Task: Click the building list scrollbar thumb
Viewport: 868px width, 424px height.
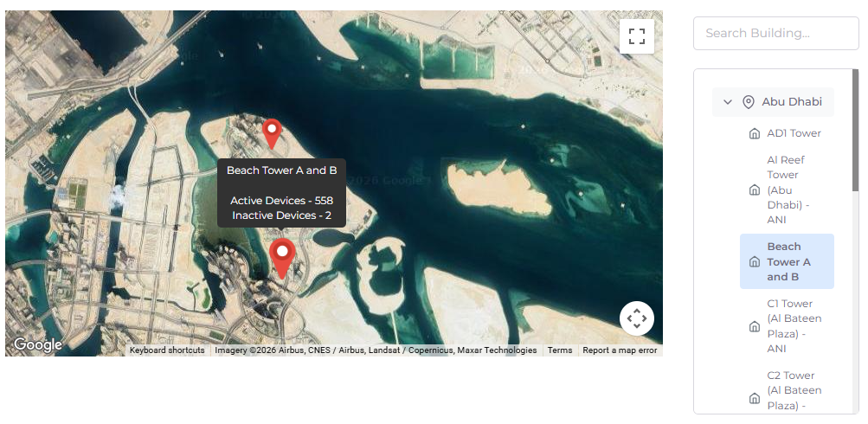Action: [855, 130]
